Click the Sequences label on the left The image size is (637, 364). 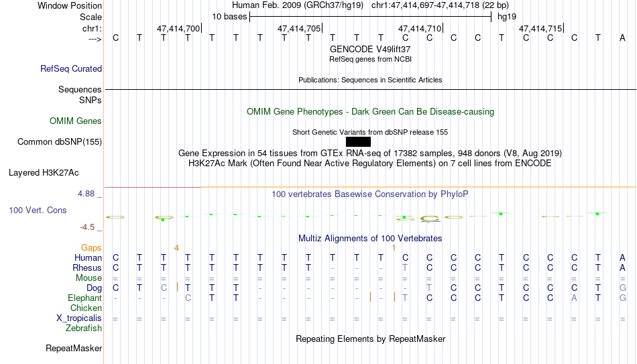80,89
